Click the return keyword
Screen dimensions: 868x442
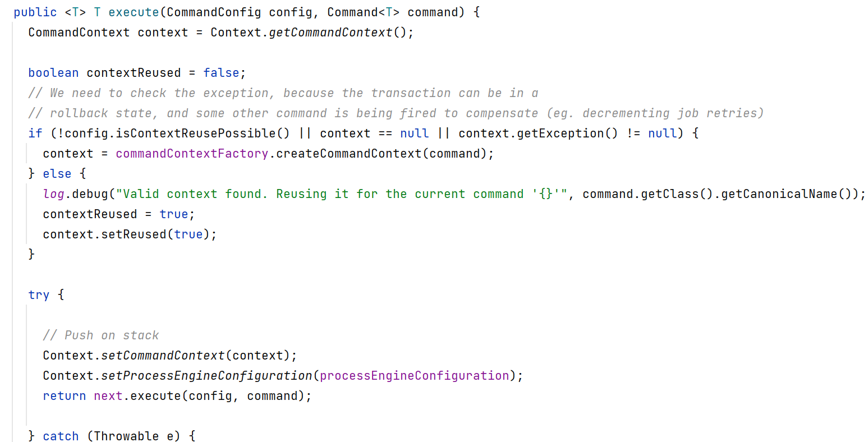65,396
